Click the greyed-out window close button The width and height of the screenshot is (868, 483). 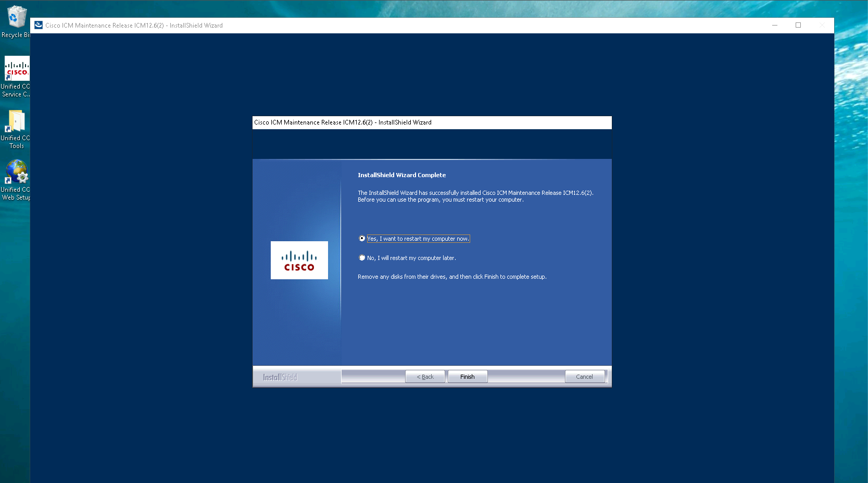click(x=822, y=25)
